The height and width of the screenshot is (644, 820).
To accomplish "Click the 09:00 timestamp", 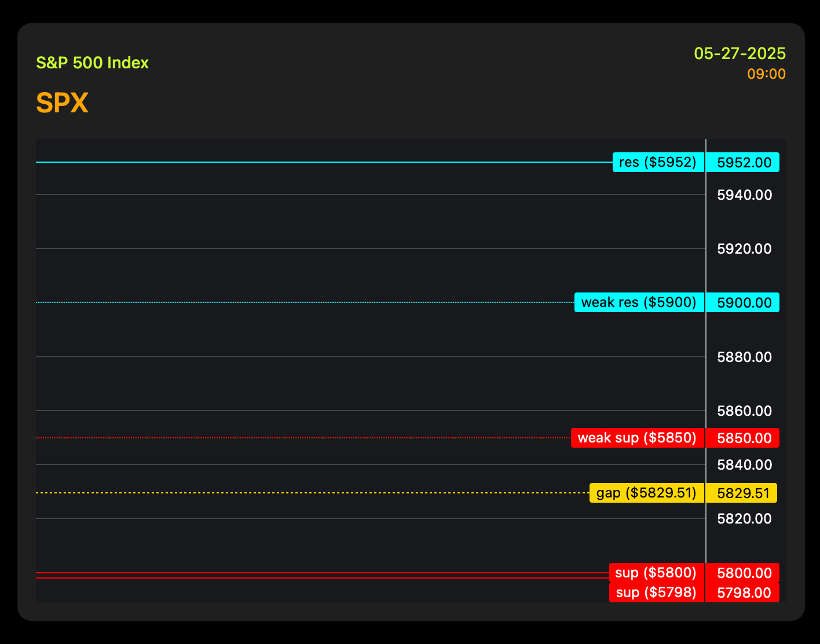I will (x=766, y=74).
